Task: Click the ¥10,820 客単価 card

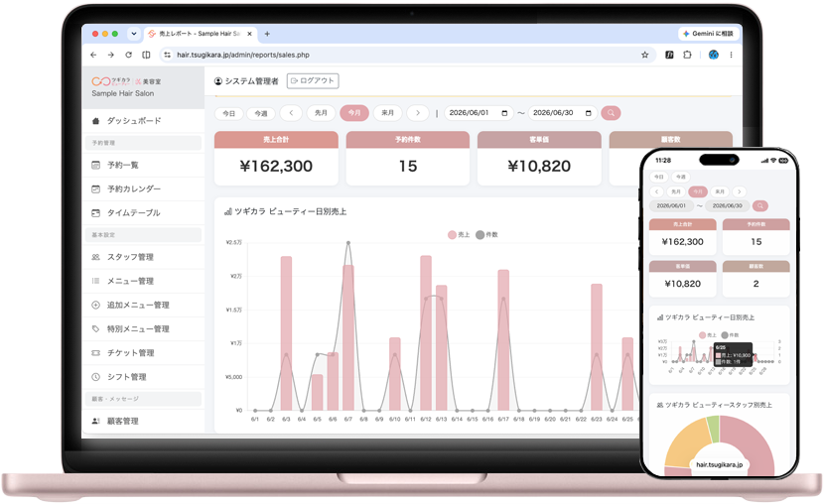Action: point(539,158)
